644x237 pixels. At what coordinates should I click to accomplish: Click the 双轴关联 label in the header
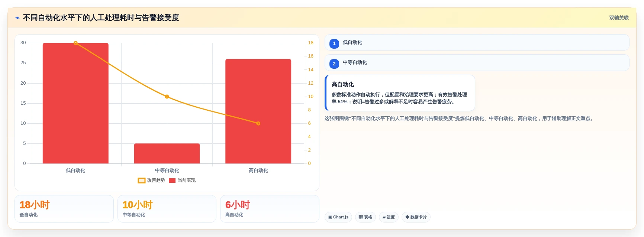[x=619, y=18]
